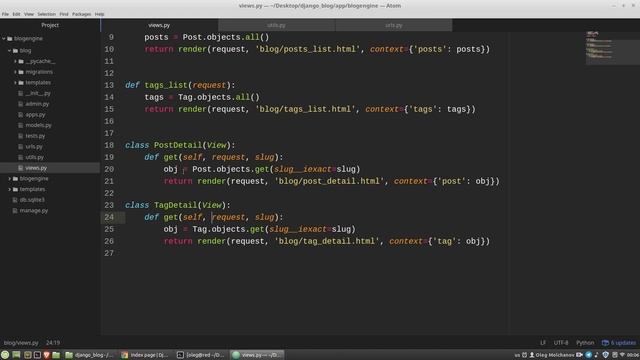Click the 24:19 cursor position indicator

tap(53, 343)
